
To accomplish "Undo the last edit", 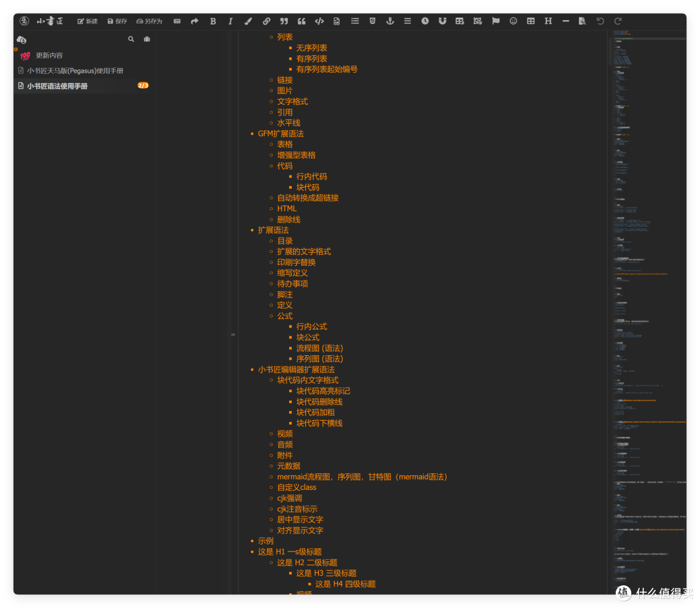I will tap(600, 21).
